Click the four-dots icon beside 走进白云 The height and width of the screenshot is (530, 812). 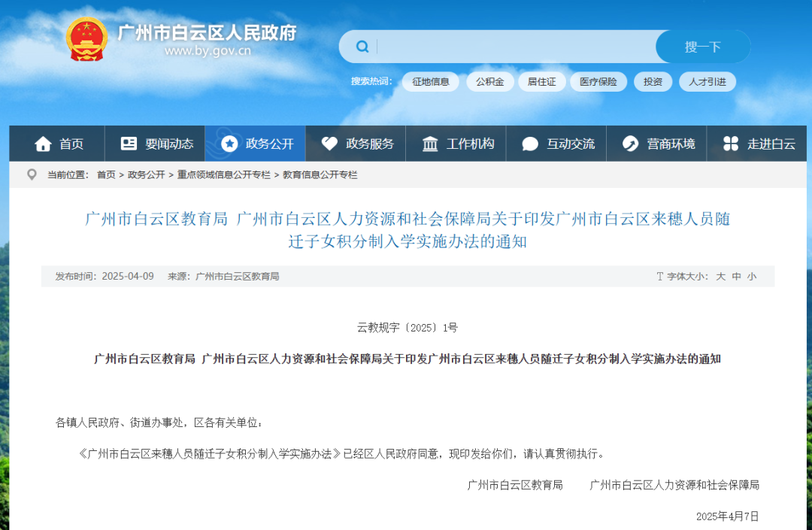pyautogui.click(x=731, y=144)
